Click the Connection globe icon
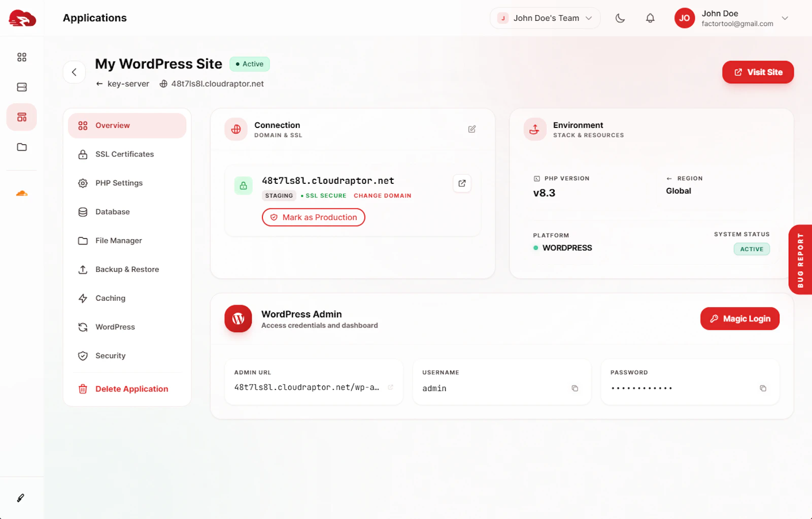Image resolution: width=812 pixels, height=519 pixels. click(236, 129)
